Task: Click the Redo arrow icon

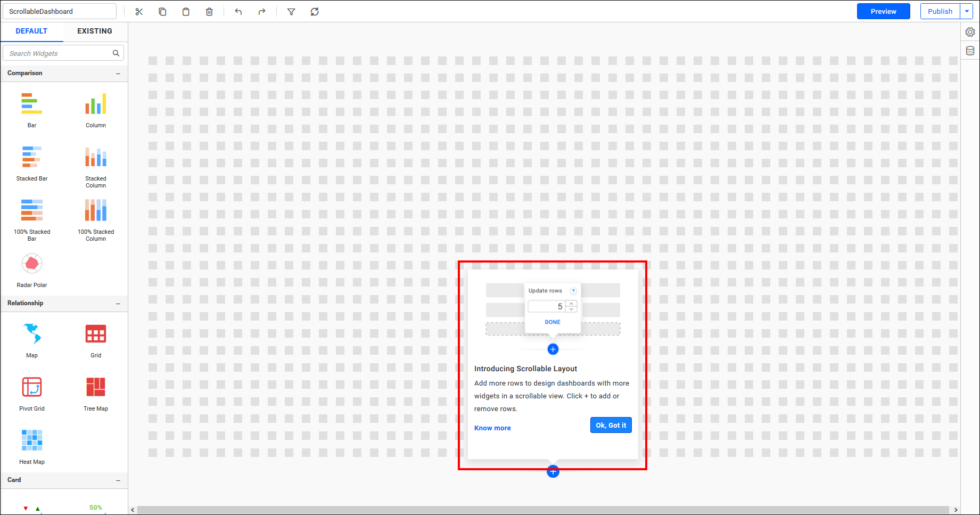Action: point(261,12)
